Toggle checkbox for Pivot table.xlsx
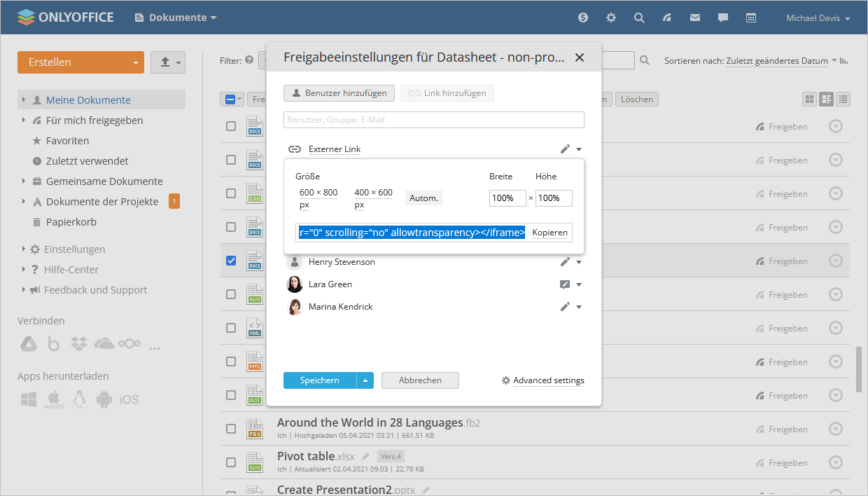 tap(231, 462)
